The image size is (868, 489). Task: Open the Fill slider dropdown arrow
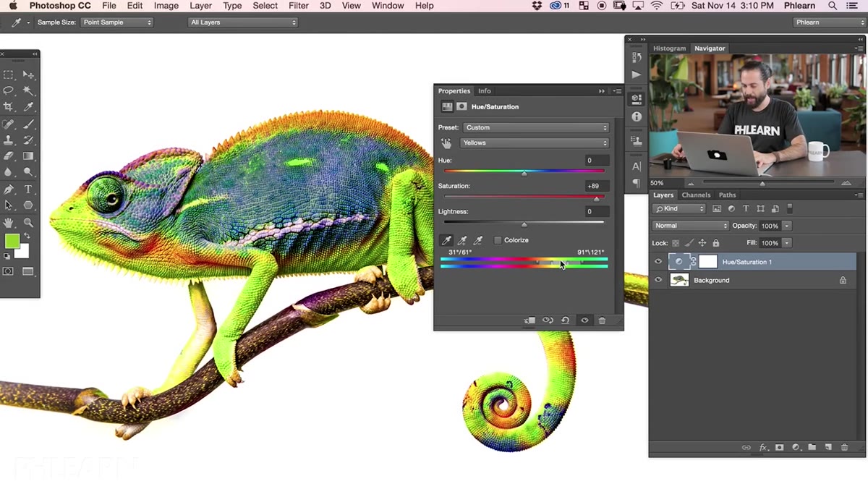(787, 243)
